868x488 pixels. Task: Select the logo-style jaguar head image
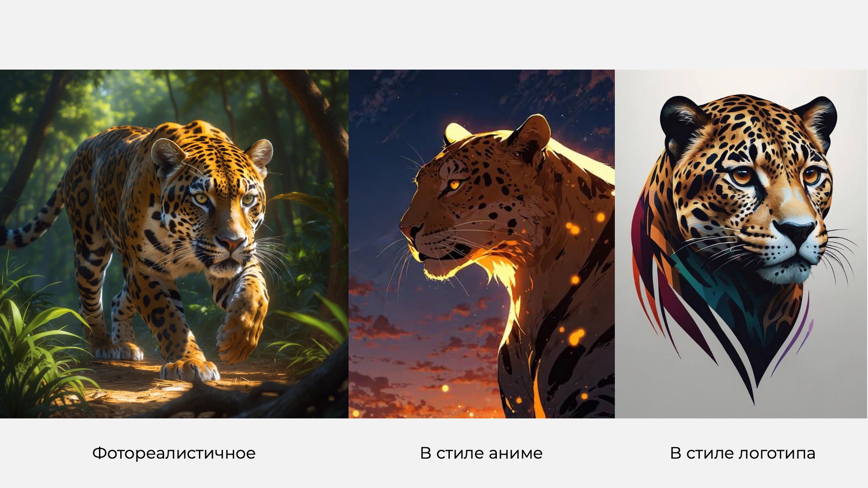tap(741, 244)
